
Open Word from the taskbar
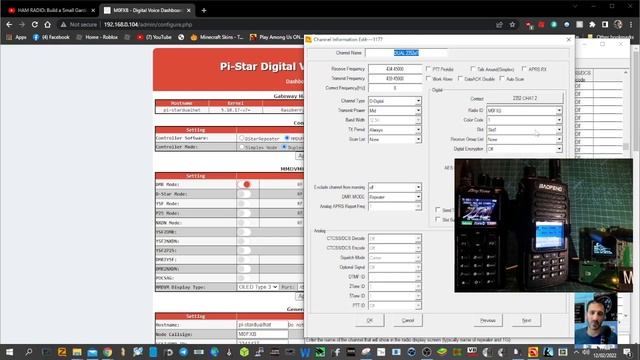305,352
